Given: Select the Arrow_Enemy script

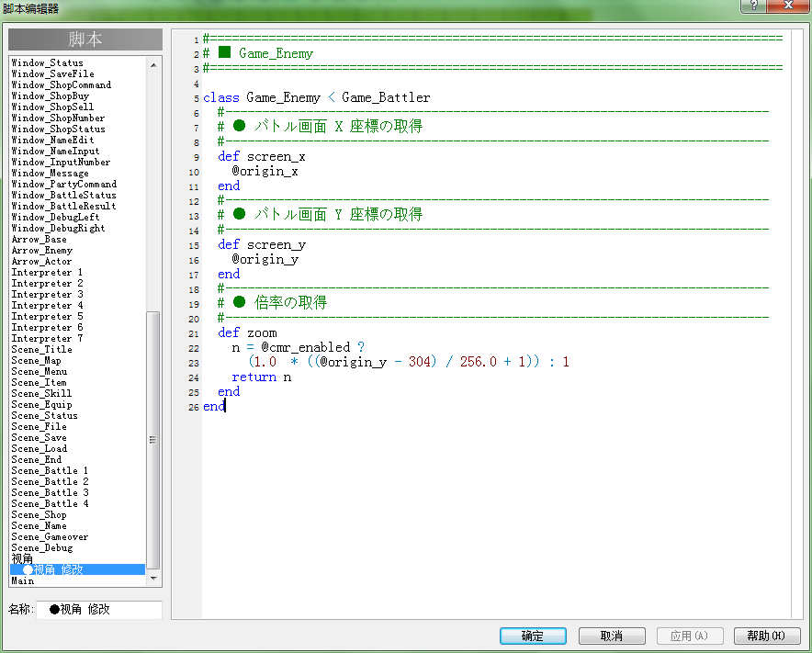Looking at the screenshot, I should (x=42, y=250).
